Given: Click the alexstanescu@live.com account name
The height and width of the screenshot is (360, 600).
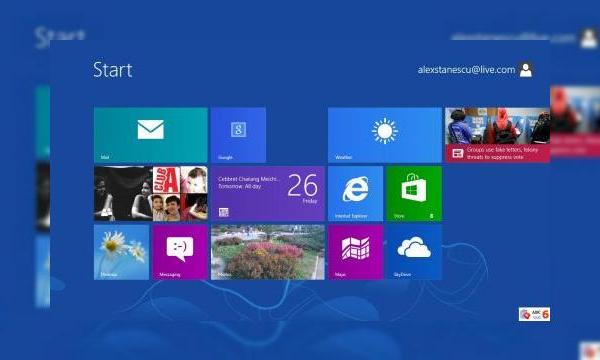Looking at the screenshot, I should [x=466, y=70].
